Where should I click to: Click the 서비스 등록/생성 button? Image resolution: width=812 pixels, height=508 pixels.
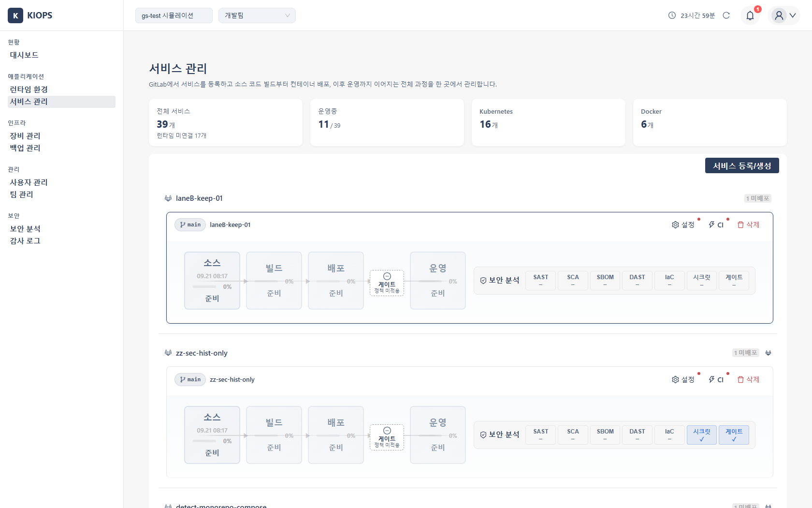pos(742,165)
